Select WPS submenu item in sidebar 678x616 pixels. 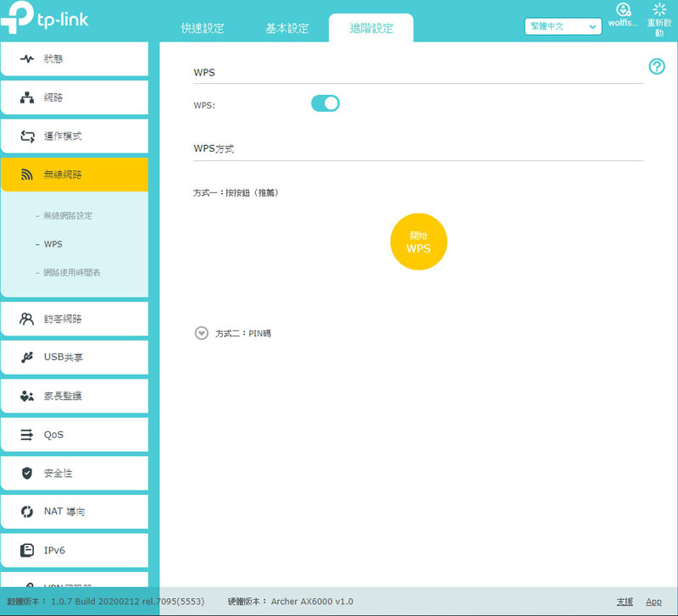point(53,244)
